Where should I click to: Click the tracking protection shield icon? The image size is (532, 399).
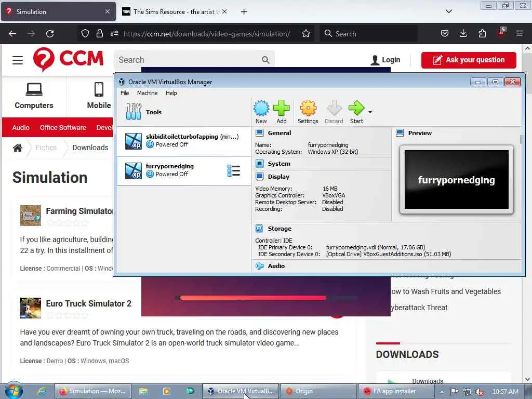(x=85, y=33)
